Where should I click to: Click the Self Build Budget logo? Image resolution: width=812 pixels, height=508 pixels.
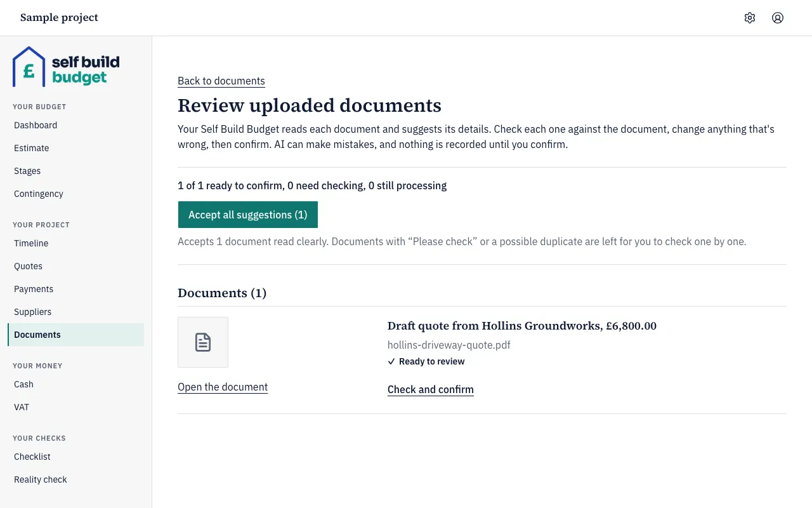pos(66,67)
